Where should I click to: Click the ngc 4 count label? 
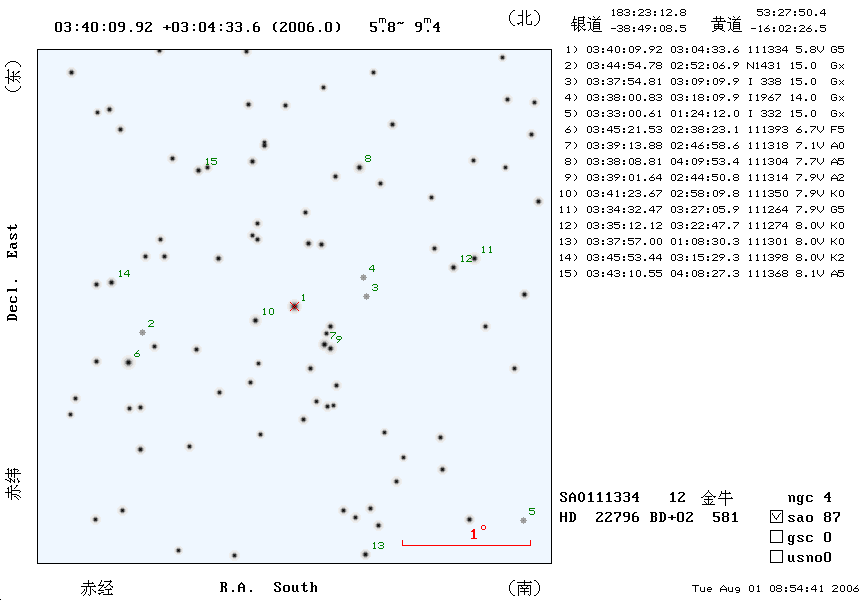(810, 497)
